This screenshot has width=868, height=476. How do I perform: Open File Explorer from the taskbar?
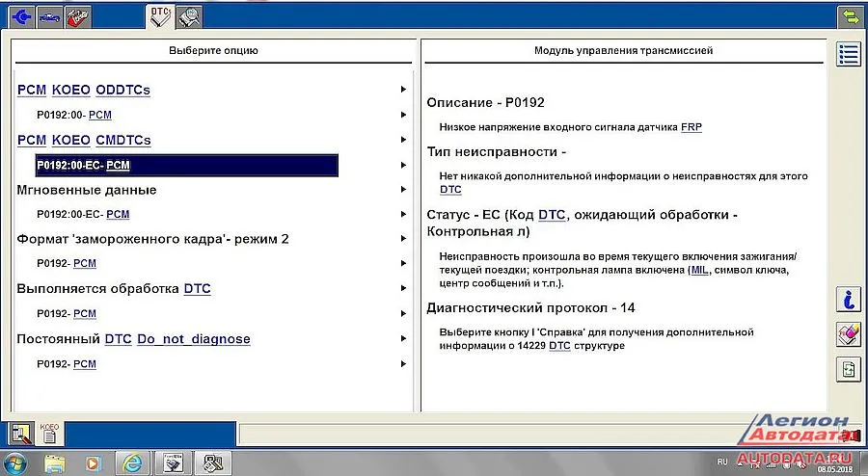pyautogui.click(x=54, y=463)
